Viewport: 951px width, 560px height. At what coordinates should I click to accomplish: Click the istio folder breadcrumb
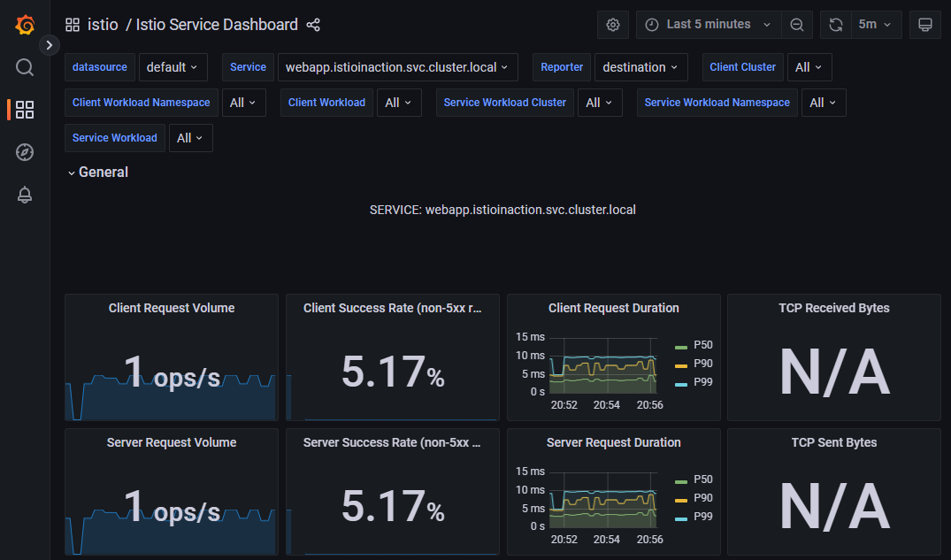(103, 25)
